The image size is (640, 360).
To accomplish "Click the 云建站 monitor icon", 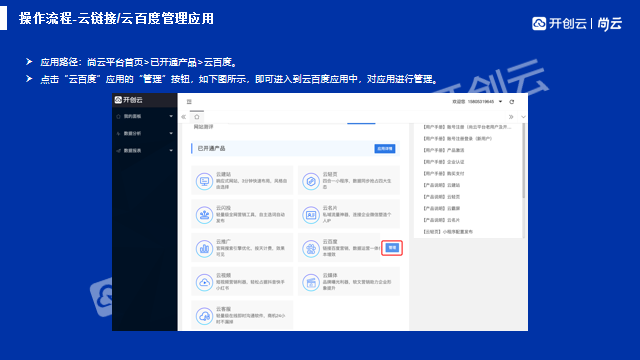I will pos(204,181).
